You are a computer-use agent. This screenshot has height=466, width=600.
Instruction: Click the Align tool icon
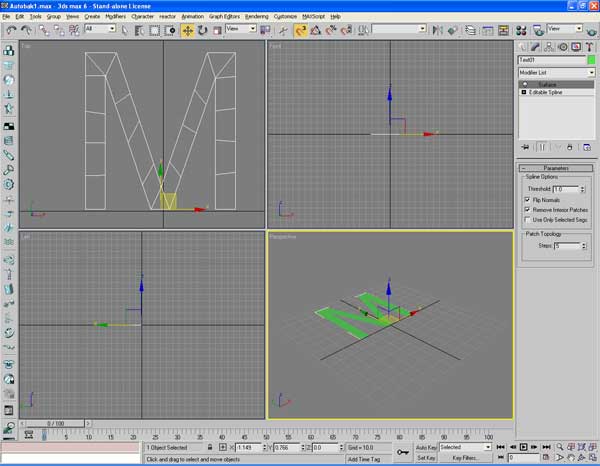tap(453, 30)
